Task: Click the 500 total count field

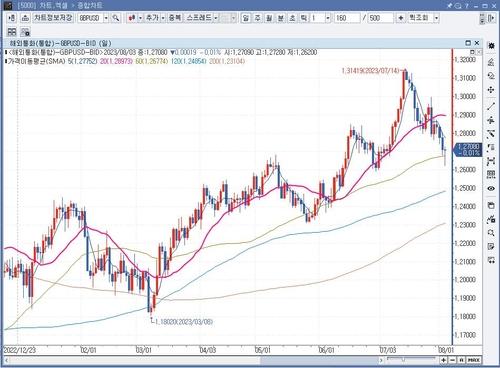Action: [x=381, y=18]
